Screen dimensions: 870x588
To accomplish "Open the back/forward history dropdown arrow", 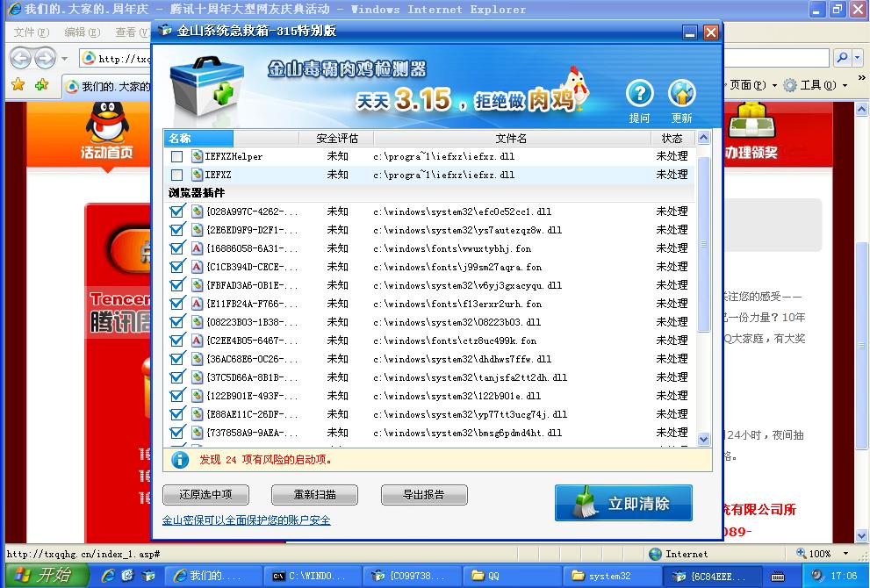I will 64,58.
